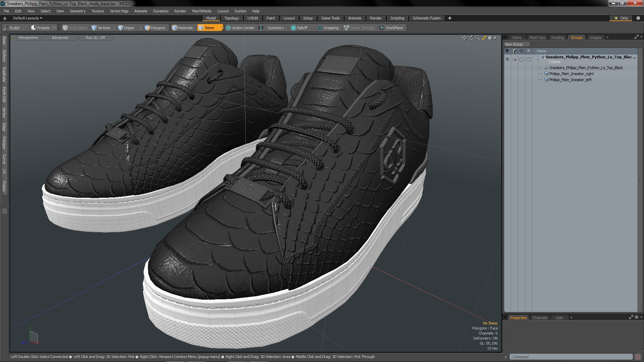Add a new layout tab with plus

pos(450,18)
